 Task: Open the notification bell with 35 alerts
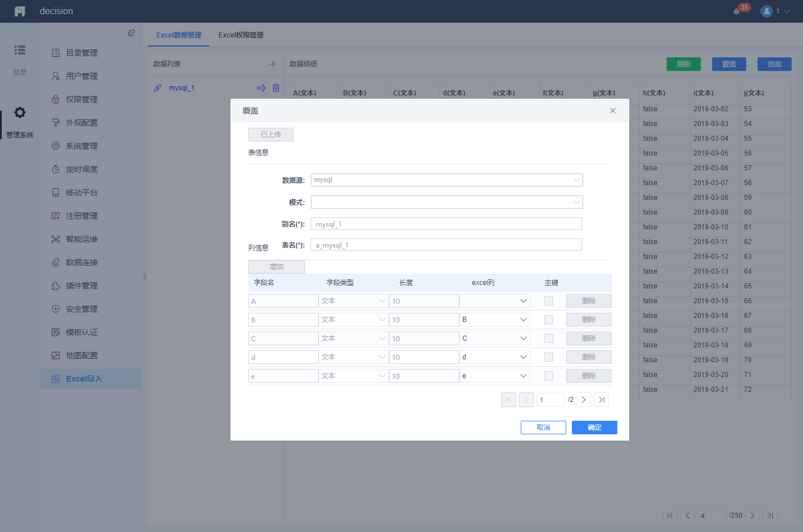(x=737, y=11)
